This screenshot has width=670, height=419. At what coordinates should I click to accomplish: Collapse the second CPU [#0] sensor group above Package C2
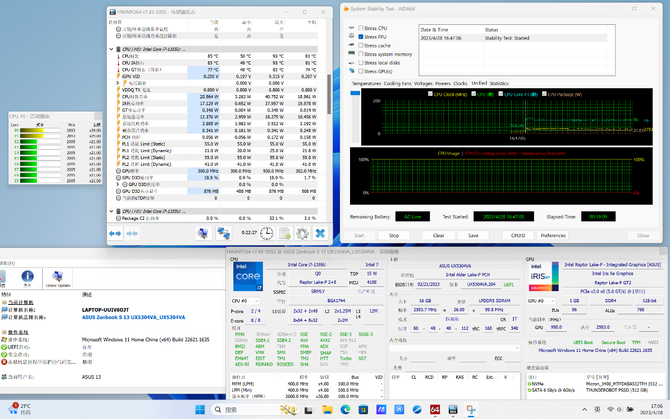[x=112, y=211]
